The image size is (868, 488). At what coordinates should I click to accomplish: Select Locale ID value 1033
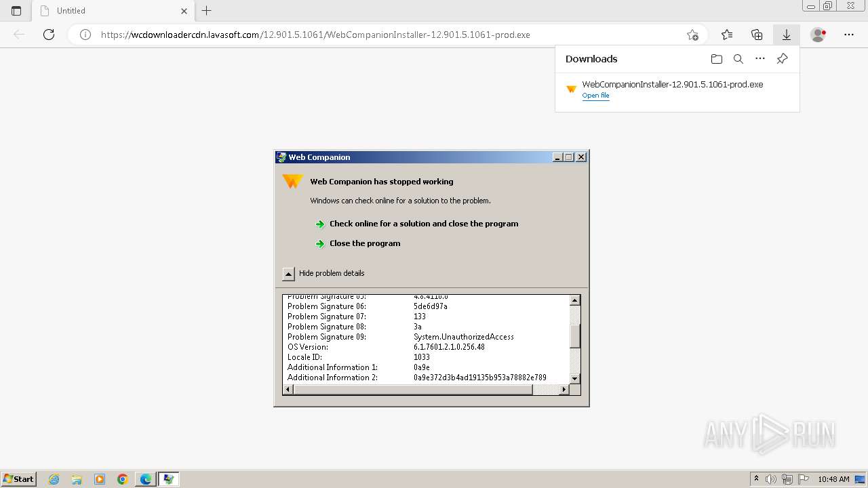point(422,357)
